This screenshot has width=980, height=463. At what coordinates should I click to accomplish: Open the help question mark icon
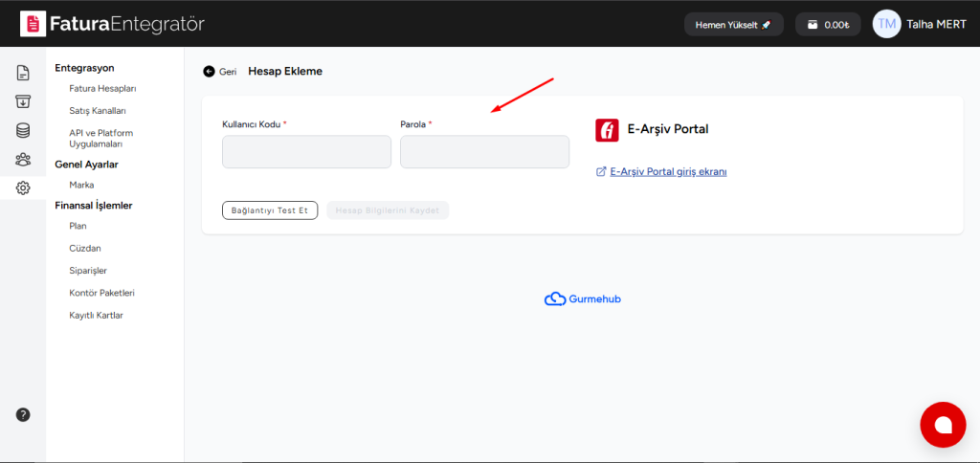point(23,414)
